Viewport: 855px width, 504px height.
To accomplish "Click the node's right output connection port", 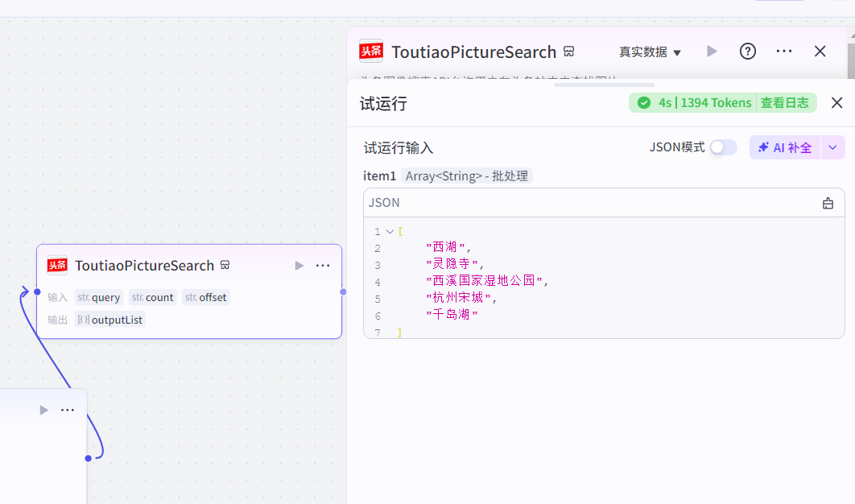I will 343,291.
